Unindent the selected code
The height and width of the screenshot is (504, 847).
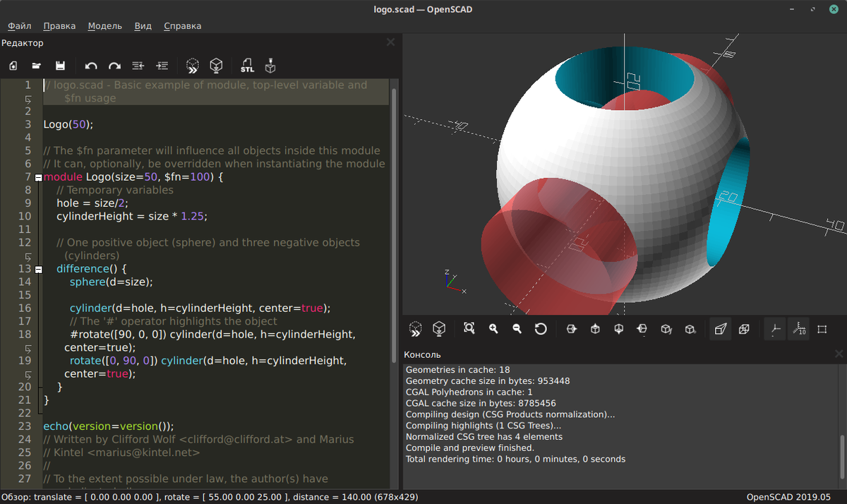pos(138,66)
